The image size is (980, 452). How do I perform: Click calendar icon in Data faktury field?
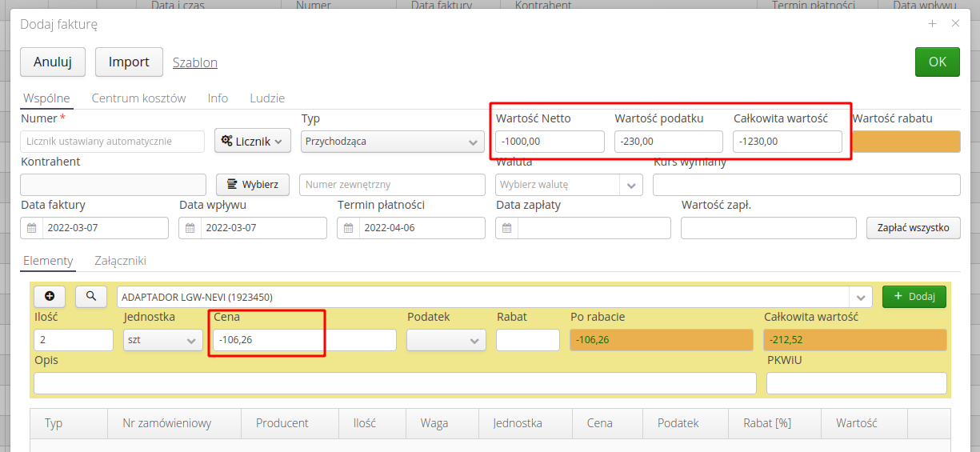32,228
